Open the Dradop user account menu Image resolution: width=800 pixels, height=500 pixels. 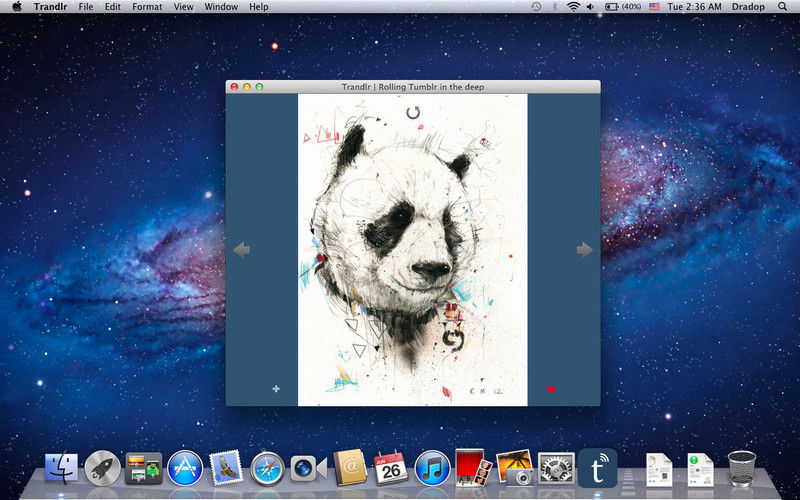point(748,7)
